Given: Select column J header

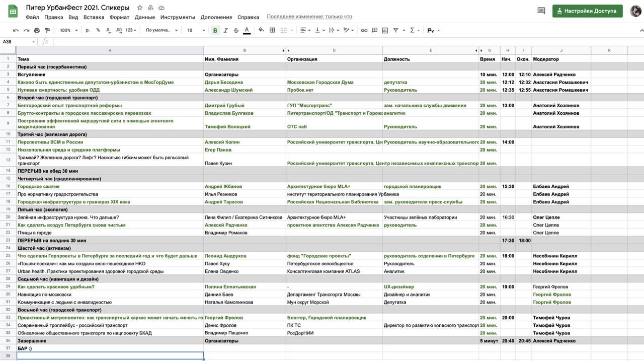Looking at the screenshot, I should point(561,50).
